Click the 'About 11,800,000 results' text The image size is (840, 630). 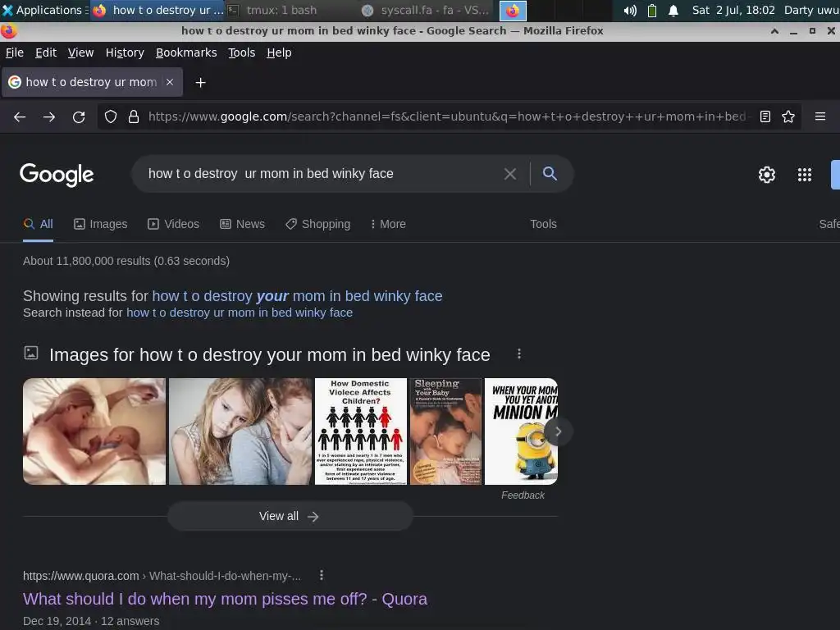coord(126,261)
